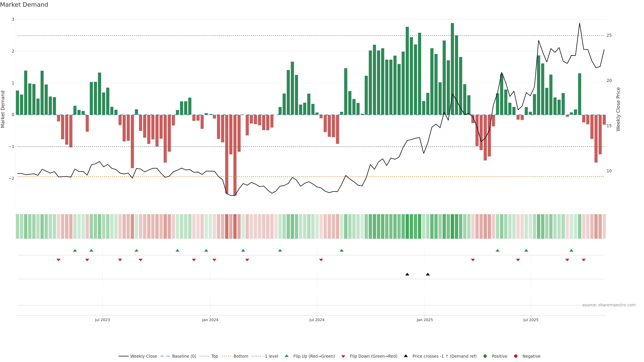Click the second black price-cross triangle marker

pos(428,274)
